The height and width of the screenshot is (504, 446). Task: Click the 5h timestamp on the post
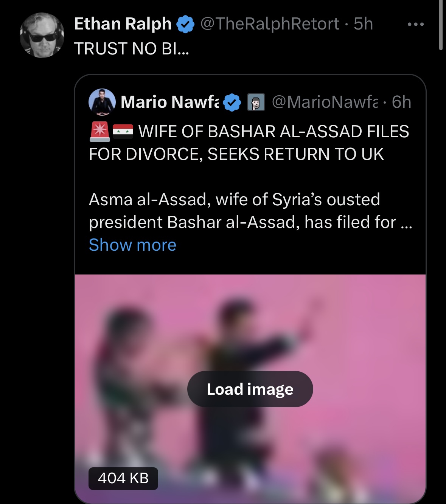pyautogui.click(x=364, y=24)
